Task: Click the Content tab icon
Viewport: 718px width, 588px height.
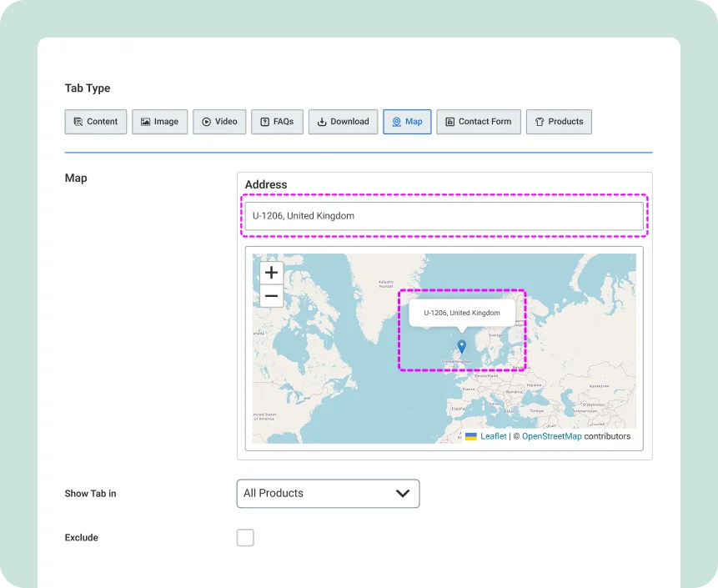Action: click(x=78, y=122)
